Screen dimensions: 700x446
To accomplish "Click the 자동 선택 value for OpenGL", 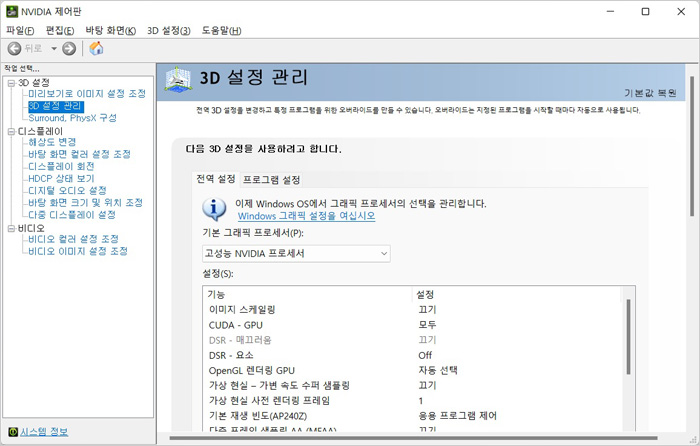I will [x=438, y=370].
